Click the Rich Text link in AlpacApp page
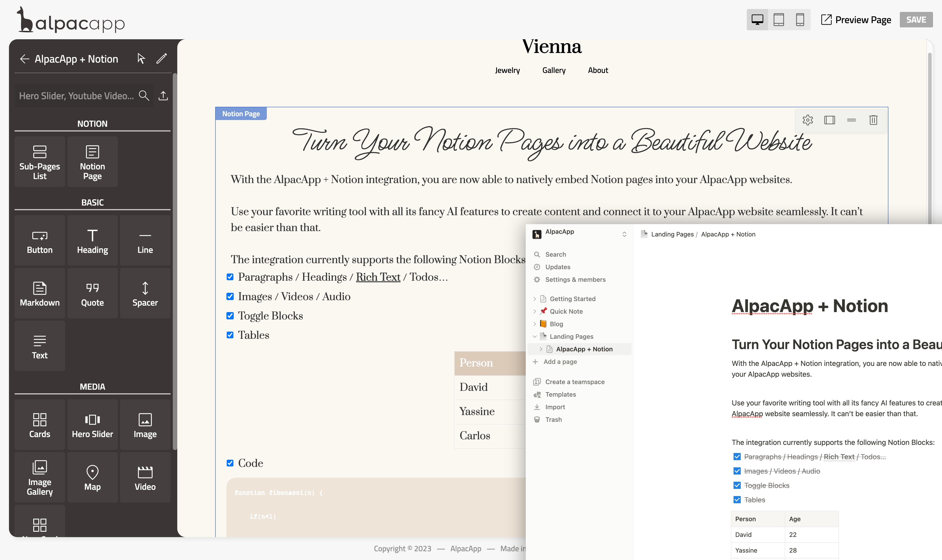 coord(378,277)
